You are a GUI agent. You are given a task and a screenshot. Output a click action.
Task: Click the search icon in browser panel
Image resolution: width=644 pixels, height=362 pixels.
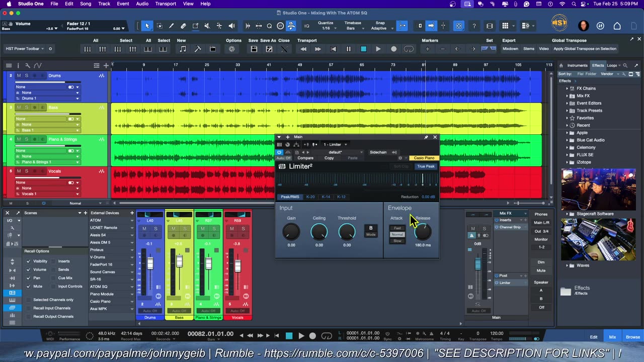tap(625, 65)
